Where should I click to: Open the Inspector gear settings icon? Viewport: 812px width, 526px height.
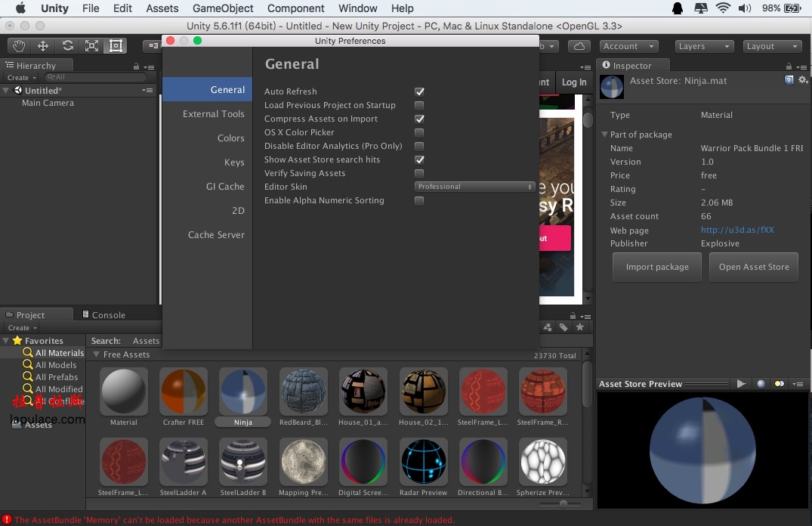pyautogui.click(x=801, y=79)
